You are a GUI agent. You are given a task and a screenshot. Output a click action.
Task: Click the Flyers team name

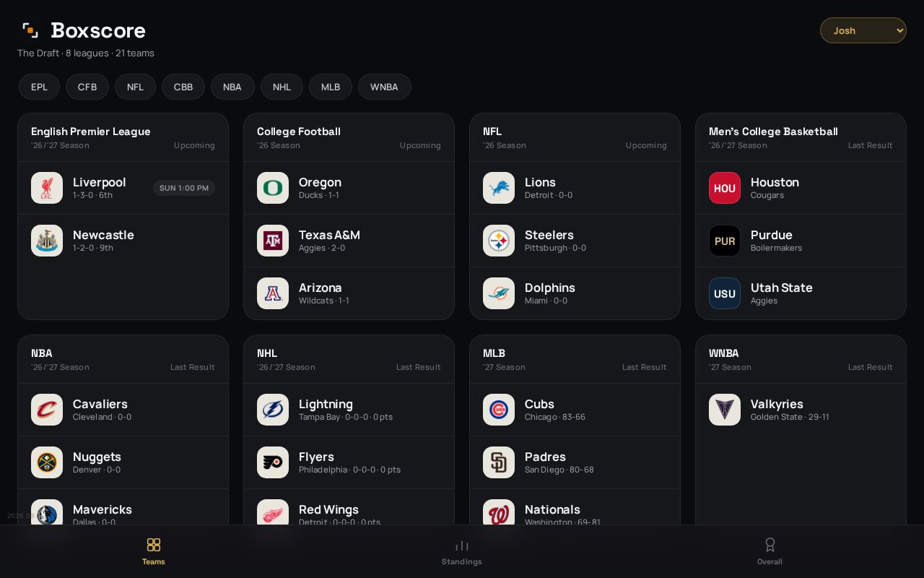click(316, 457)
